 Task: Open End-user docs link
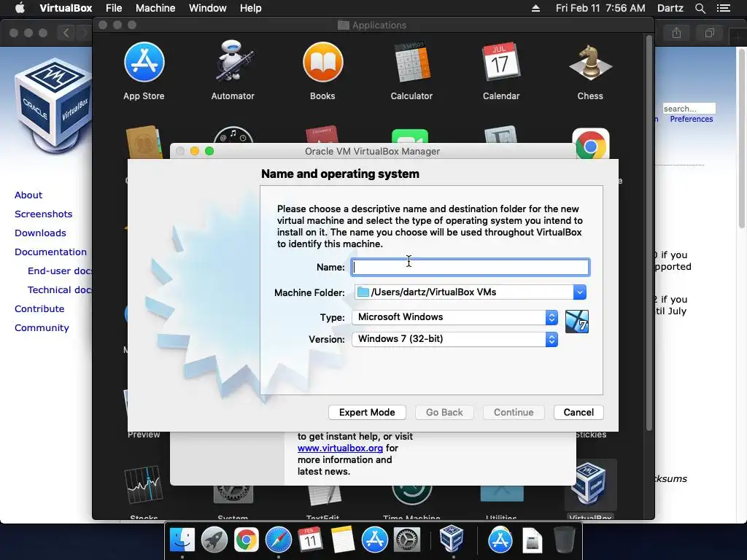[x=60, y=271]
